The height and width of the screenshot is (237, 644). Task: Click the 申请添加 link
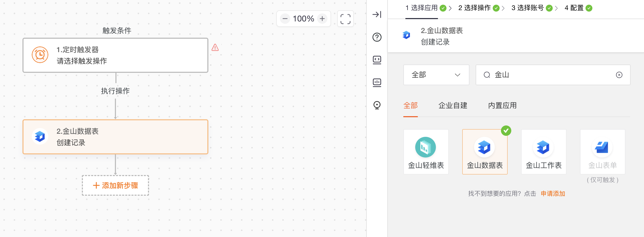click(x=553, y=194)
